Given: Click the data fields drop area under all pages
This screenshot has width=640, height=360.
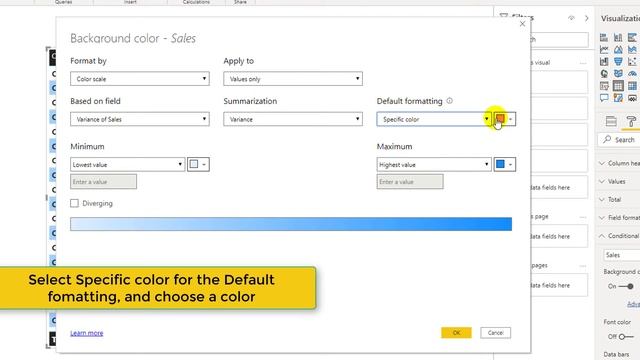Looking at the screenshot, I should pyautogui.click(x=560, y=285).
